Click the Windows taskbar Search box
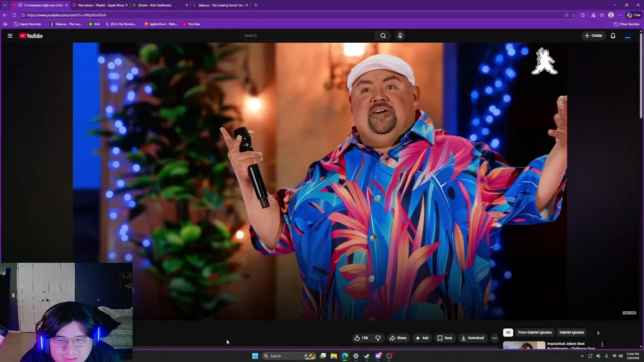The height and width of the screenshot is (362, 644). [x=289, y=356]
